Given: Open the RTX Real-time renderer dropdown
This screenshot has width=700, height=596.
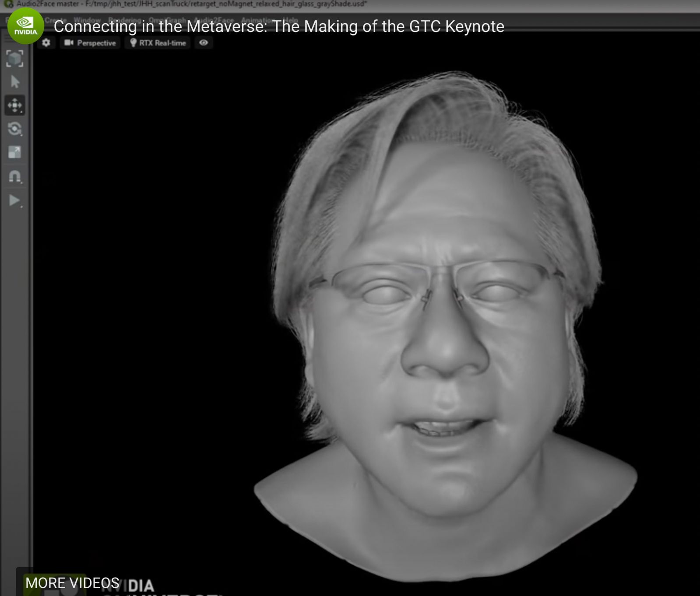Looking at the screenshot, I should pyautogui.click(x=158, y=43).
